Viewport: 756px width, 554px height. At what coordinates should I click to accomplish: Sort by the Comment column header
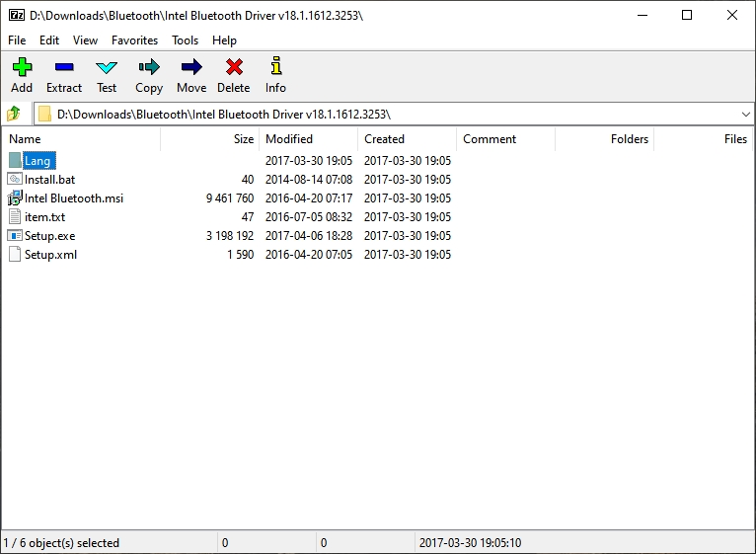pyautogui.click(x=505, y=139)
